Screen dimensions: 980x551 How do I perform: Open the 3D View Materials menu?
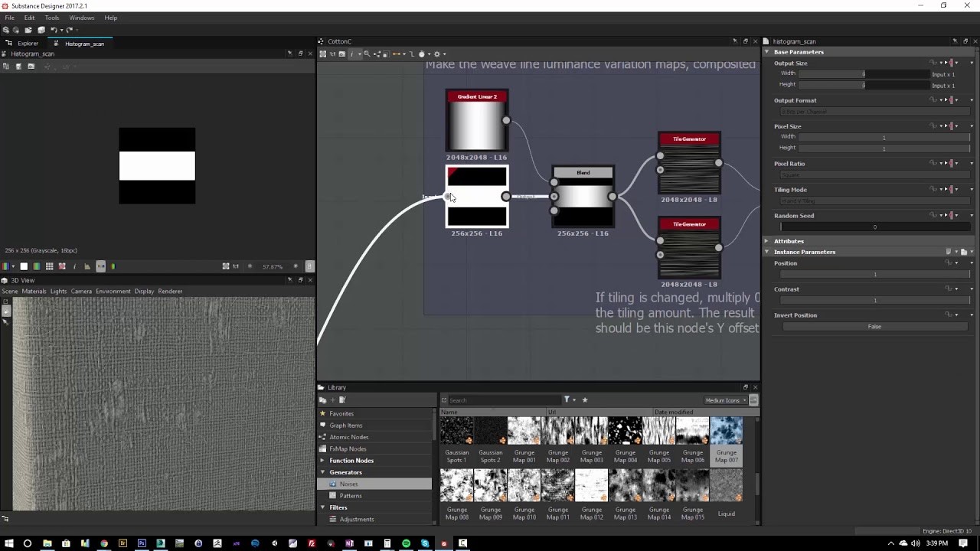(34, 292)
